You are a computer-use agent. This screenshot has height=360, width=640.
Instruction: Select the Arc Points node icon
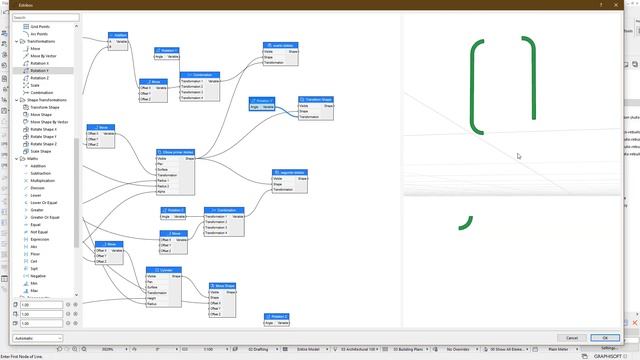coord(26,34)
